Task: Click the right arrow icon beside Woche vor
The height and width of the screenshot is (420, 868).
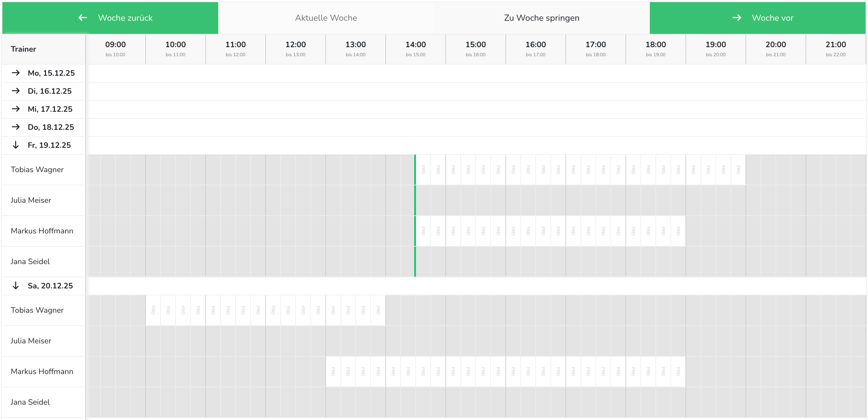Action: pyautogui.click(x=737, y=17)
